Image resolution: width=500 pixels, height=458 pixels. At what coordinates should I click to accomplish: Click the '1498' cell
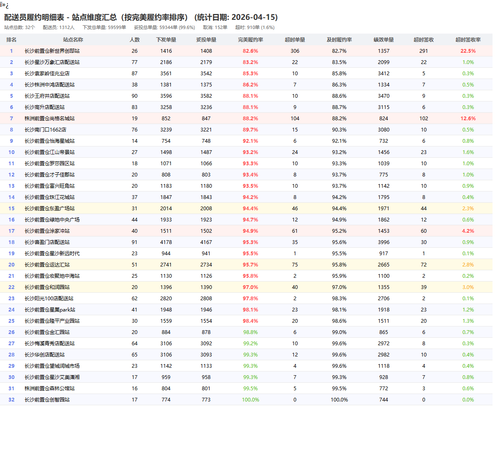(166, 152)
